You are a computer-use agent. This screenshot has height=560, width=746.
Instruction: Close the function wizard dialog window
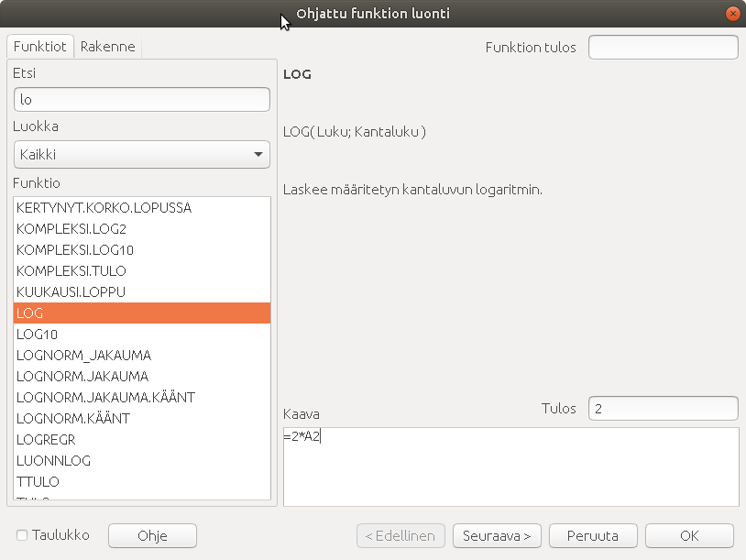(731, 14)
